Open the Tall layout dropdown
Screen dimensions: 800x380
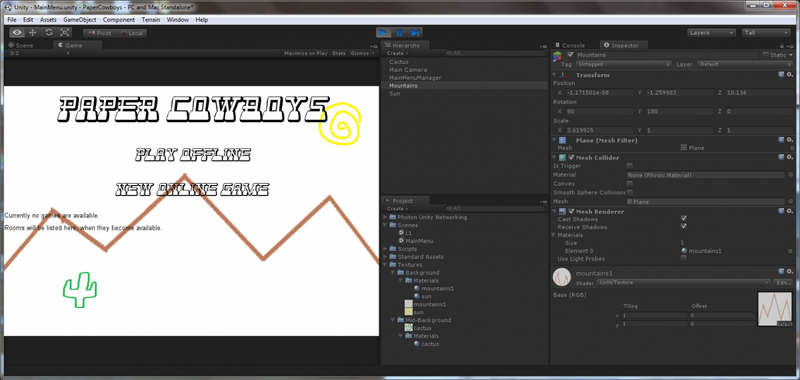coord(766,33)
